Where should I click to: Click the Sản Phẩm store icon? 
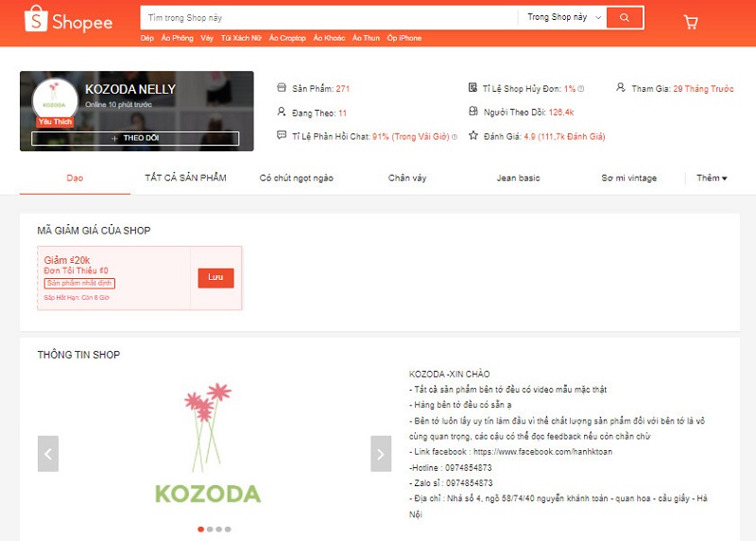(x=282, y=87)
